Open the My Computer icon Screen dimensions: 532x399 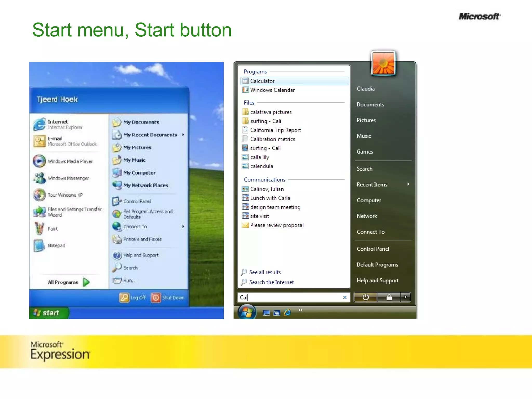117,172
